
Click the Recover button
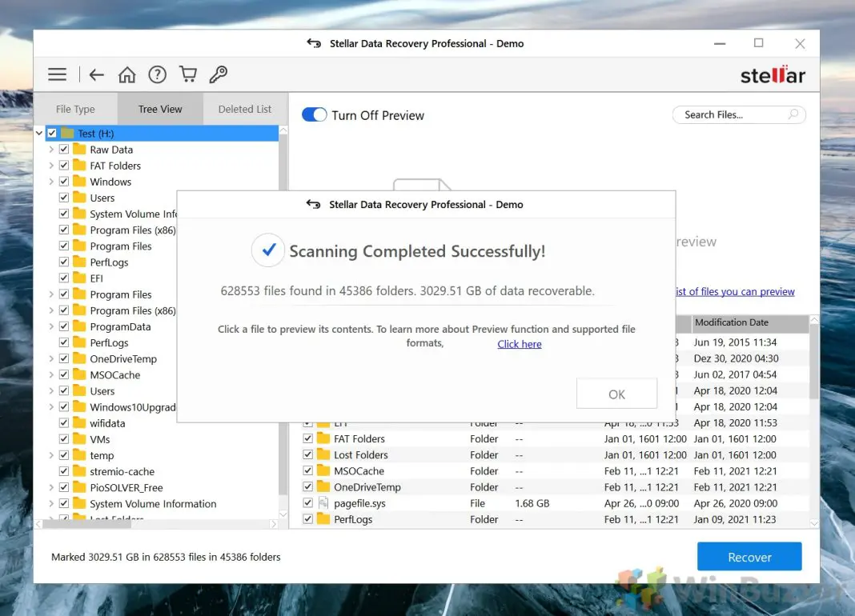(749, 557)
